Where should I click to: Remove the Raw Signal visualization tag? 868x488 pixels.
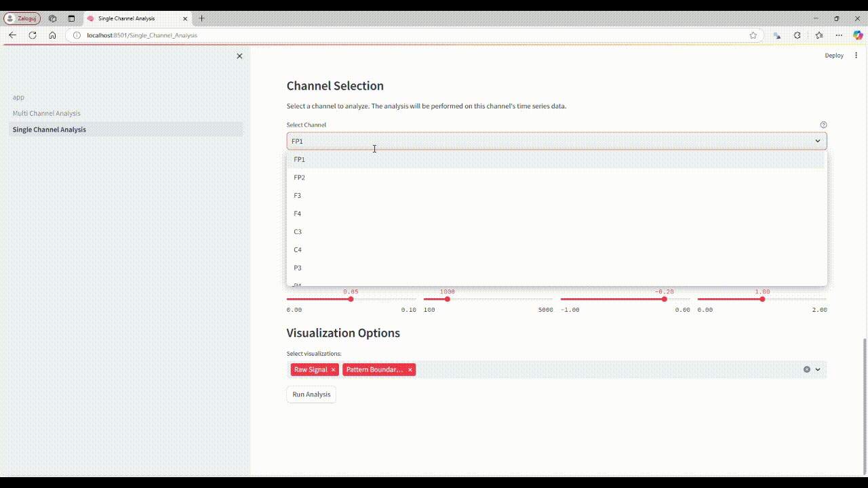[x=333, y=370]
